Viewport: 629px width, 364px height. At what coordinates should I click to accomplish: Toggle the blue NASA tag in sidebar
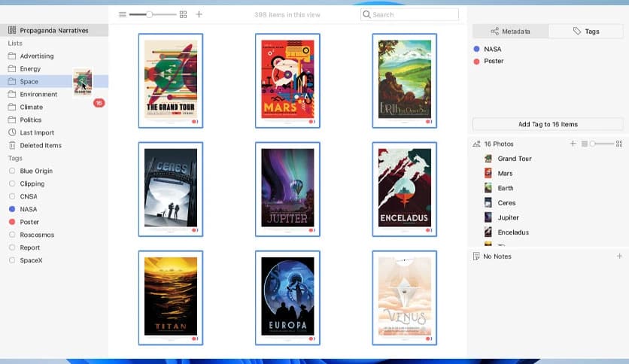pyautogui.click(x=12, y=209)
